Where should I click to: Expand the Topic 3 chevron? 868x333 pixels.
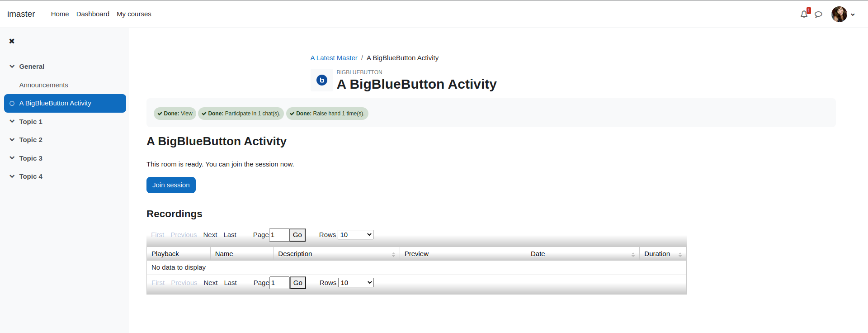pos(12,158)
